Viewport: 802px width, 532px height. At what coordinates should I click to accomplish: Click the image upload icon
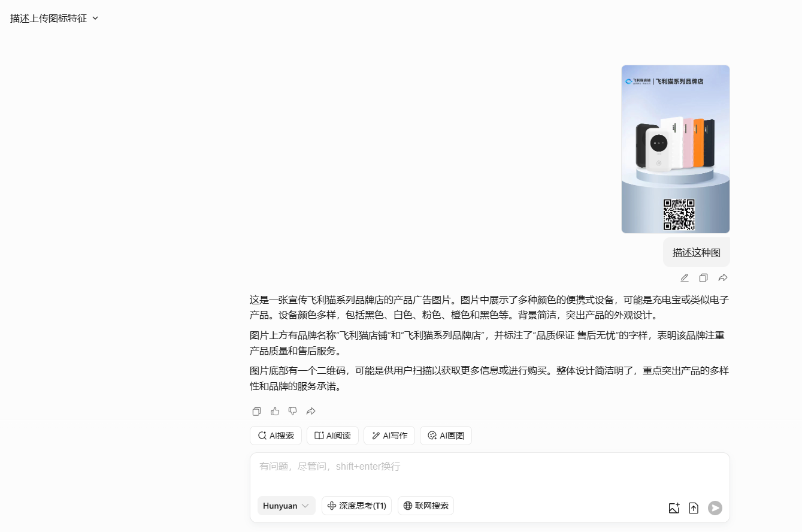coord(674,507)
